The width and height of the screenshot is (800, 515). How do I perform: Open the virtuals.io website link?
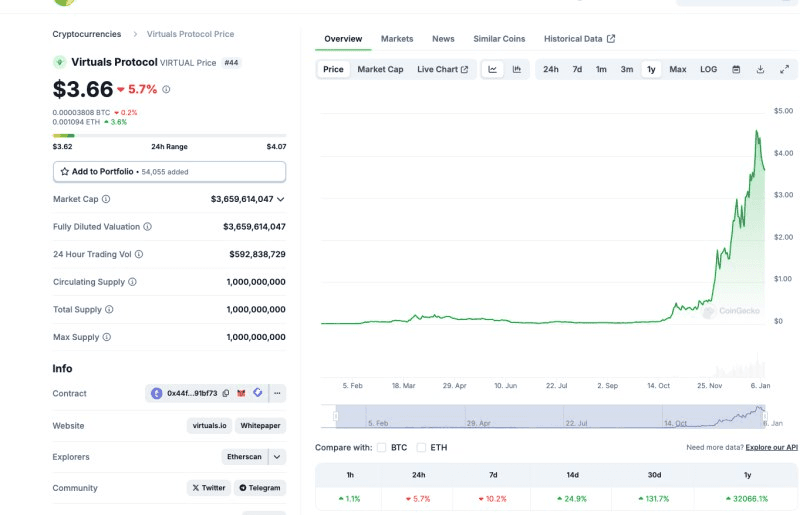(209, 426)
